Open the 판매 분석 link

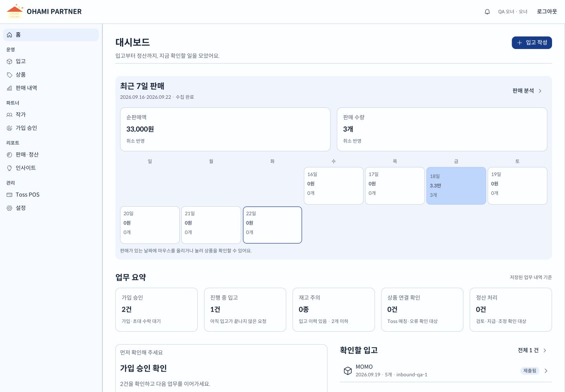[x=527, y=91]
